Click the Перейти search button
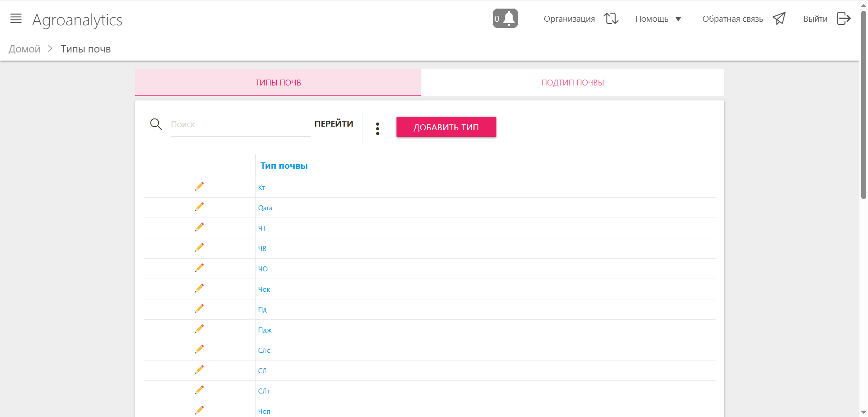The height and width of the screenshot is (417, 868). (334, 124)
